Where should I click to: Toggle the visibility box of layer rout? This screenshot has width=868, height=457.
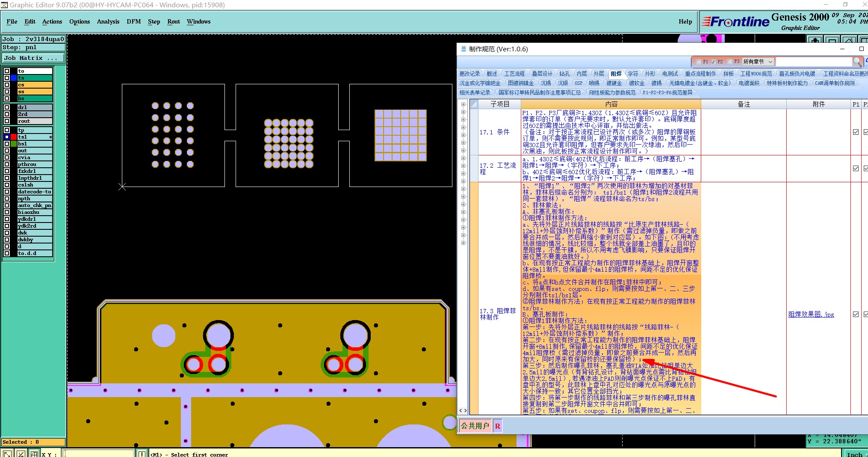click(7, 121)
